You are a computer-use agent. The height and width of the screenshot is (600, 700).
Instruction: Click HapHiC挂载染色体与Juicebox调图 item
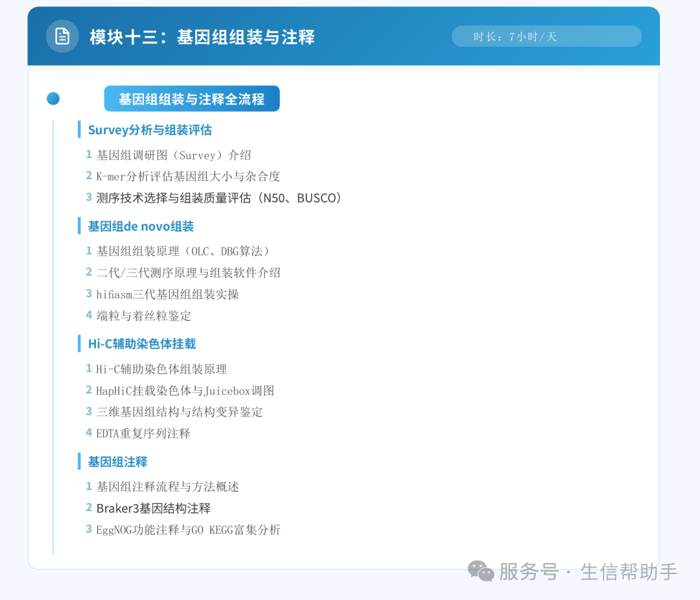point(185,391)
